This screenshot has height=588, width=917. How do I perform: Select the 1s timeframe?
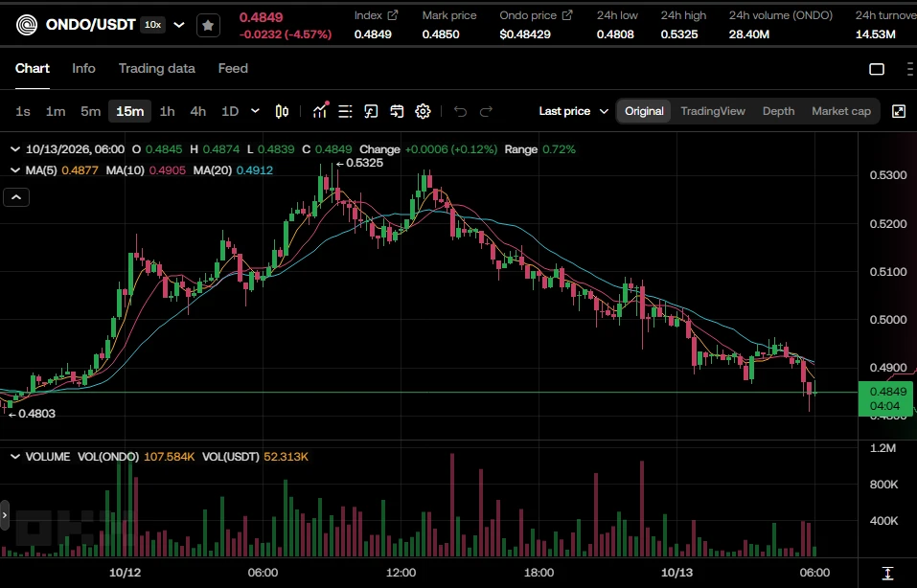23,111
